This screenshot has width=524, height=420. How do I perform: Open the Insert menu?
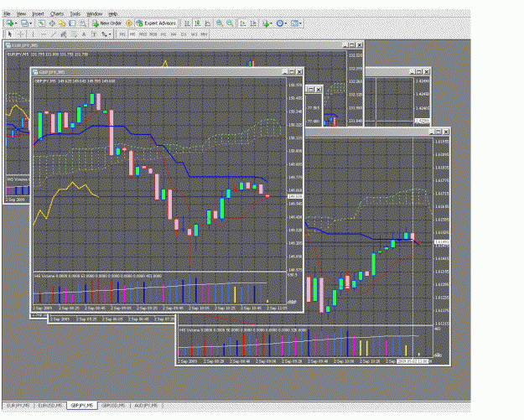click(x=38, y=13)
